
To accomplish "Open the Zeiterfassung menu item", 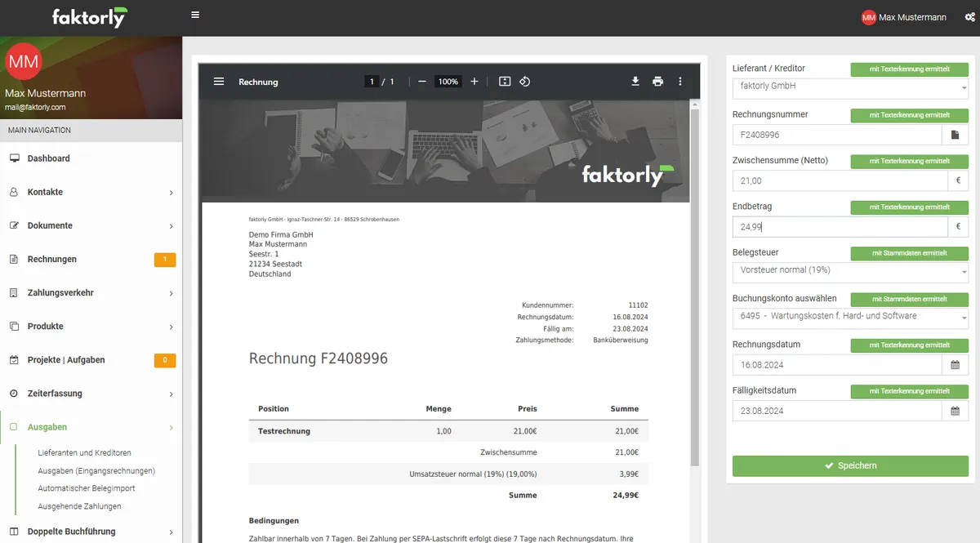I will coord(91,393).
